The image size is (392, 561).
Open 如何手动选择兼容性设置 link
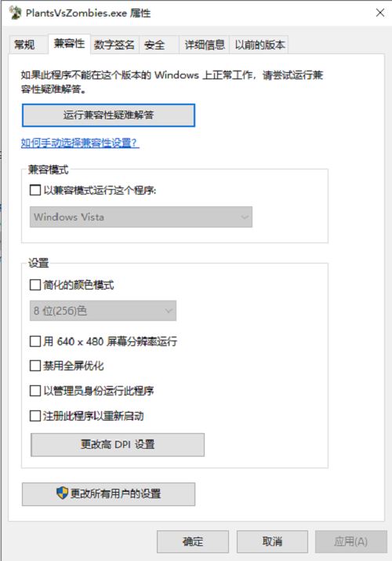click(80, 143)
